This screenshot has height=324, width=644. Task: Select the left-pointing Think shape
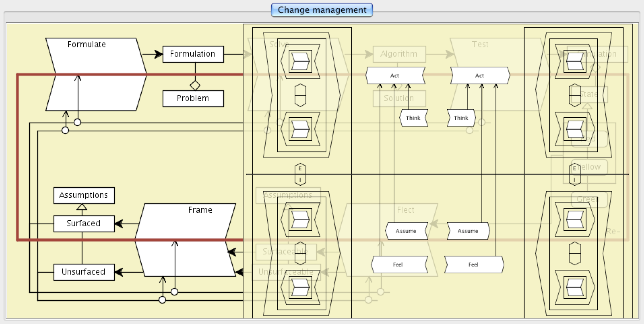coord(413,118)
